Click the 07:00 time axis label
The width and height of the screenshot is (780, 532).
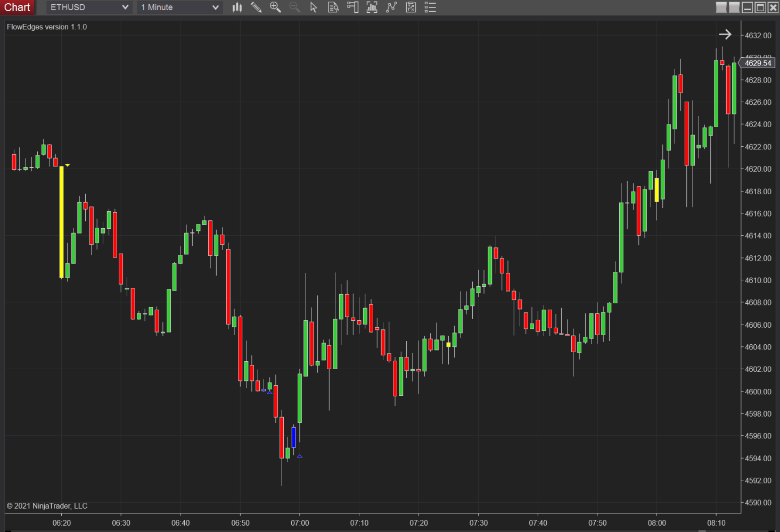[300, 523]
